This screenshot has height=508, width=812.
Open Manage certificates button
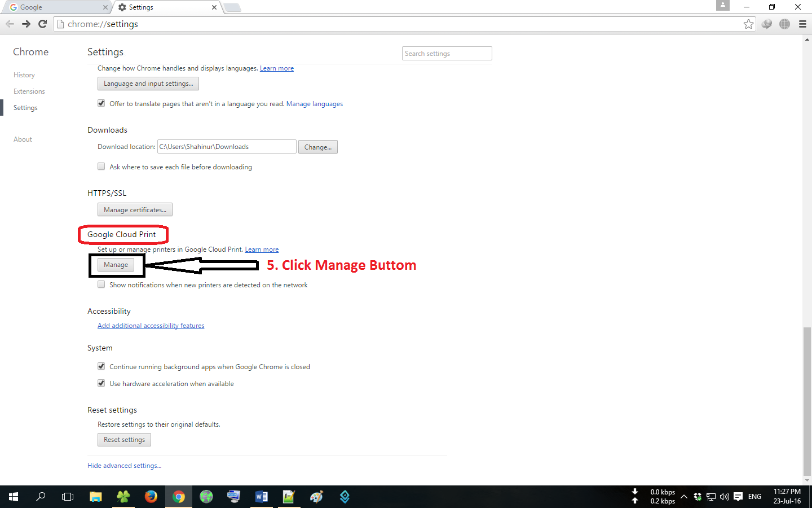135,209
